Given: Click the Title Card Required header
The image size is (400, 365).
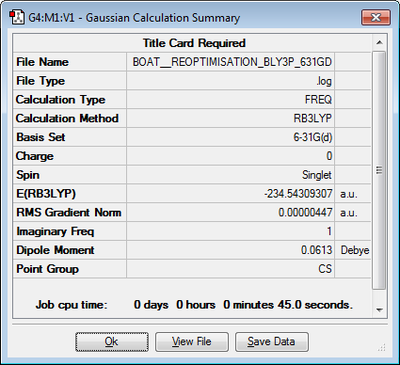Looking at the screenshot, I should [194, 43].
